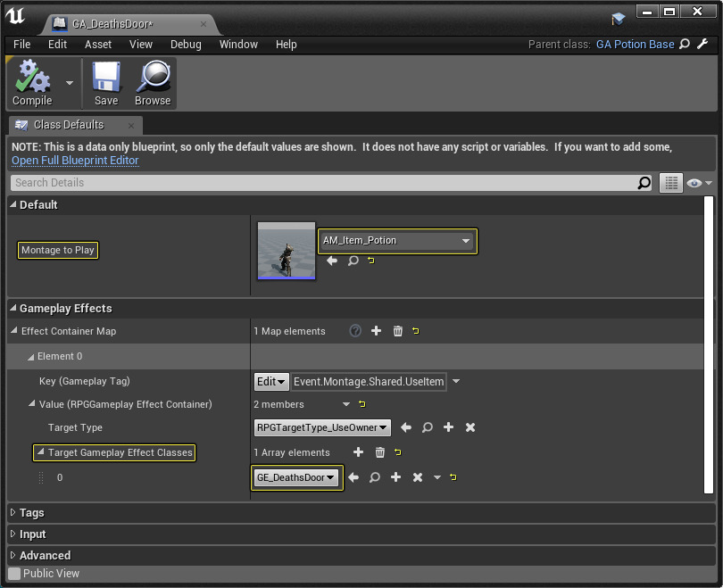Screen dimensions: 723x588
Task: Toggle the property matrix grid view button
Action: (x=670, y=183)
